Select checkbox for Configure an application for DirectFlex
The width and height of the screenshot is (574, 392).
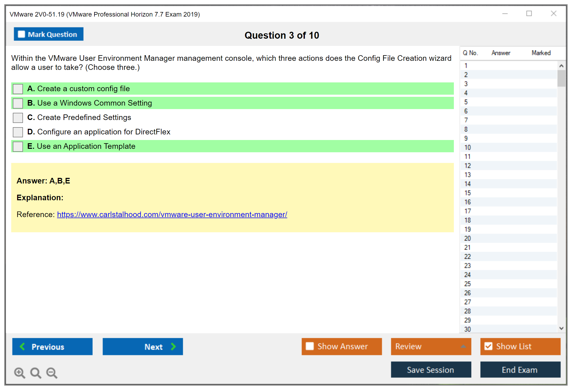(x=18, y=132)
